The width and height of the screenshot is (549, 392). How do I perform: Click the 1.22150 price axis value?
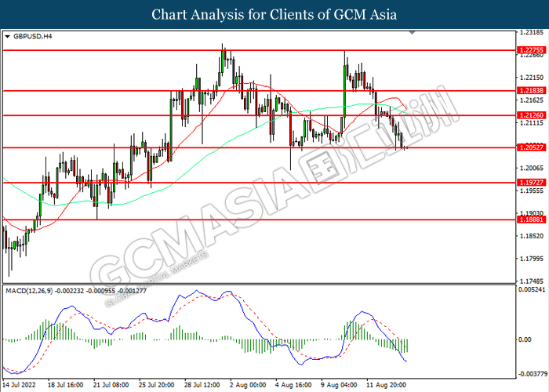(532, 78)
